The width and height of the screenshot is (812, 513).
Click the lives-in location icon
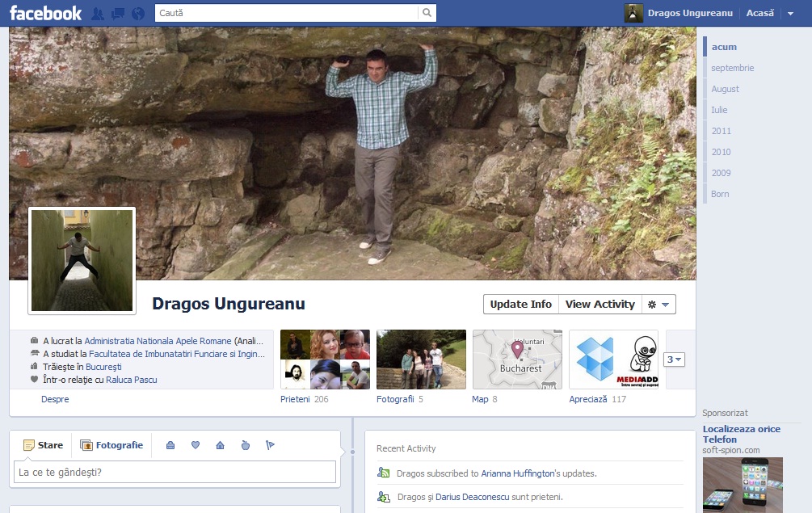pyautogui.click(x=34, y=366)
